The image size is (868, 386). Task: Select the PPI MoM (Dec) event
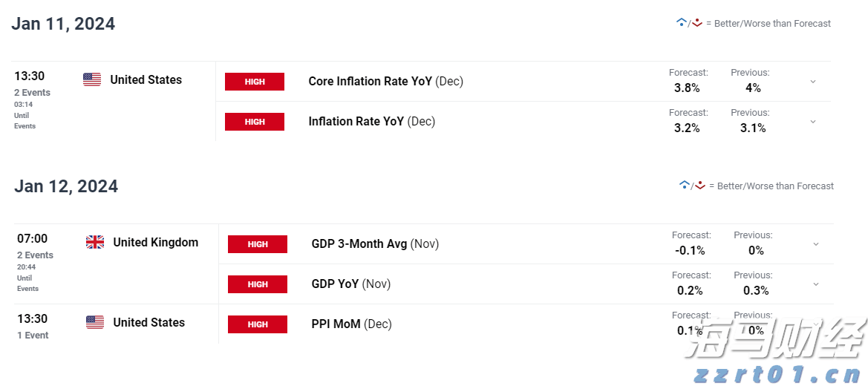(351, 324)
